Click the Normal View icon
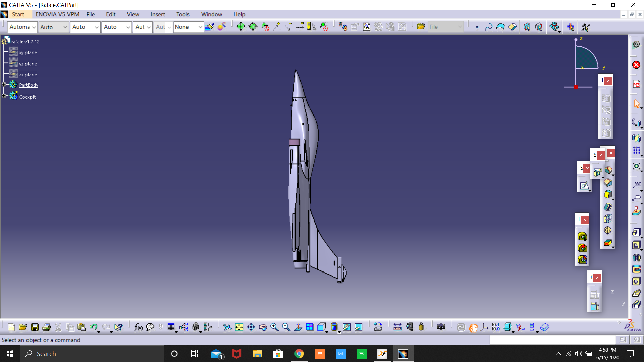Screen dimensions: 644x362 point(298,327)
